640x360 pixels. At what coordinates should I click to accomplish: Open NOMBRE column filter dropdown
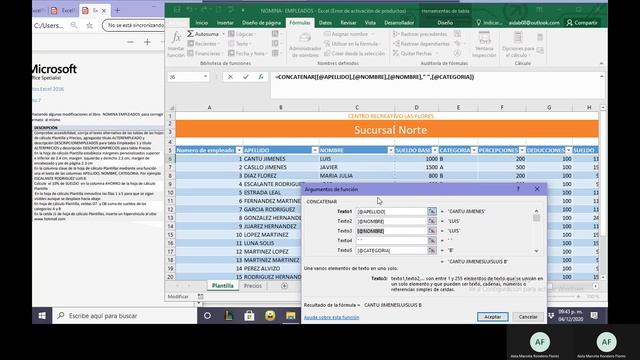click(391, 150)
